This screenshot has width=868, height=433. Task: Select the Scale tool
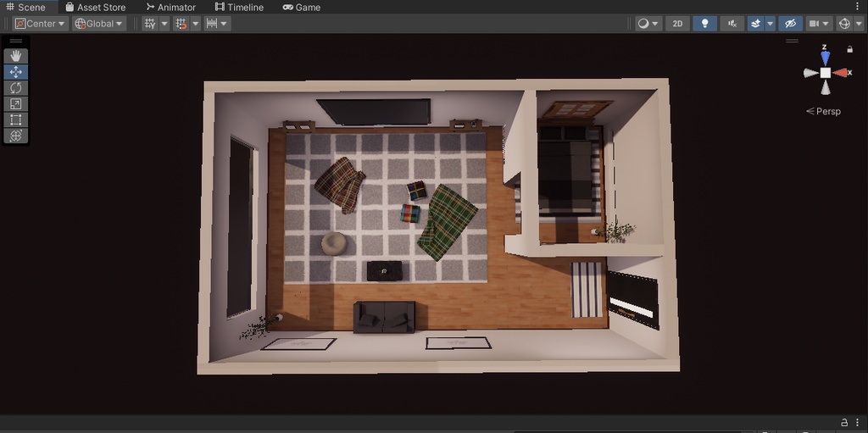pyautogui.click(x=15, y=104)
